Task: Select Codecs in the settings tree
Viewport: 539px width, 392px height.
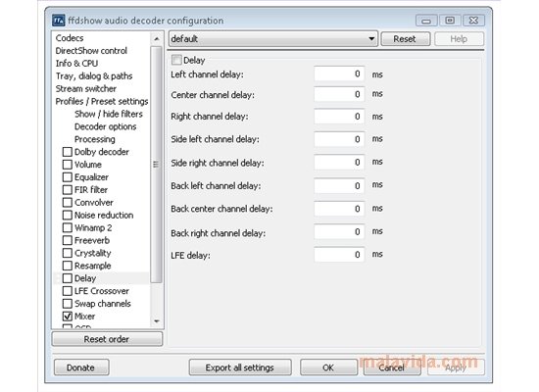Action: (70, 38)
